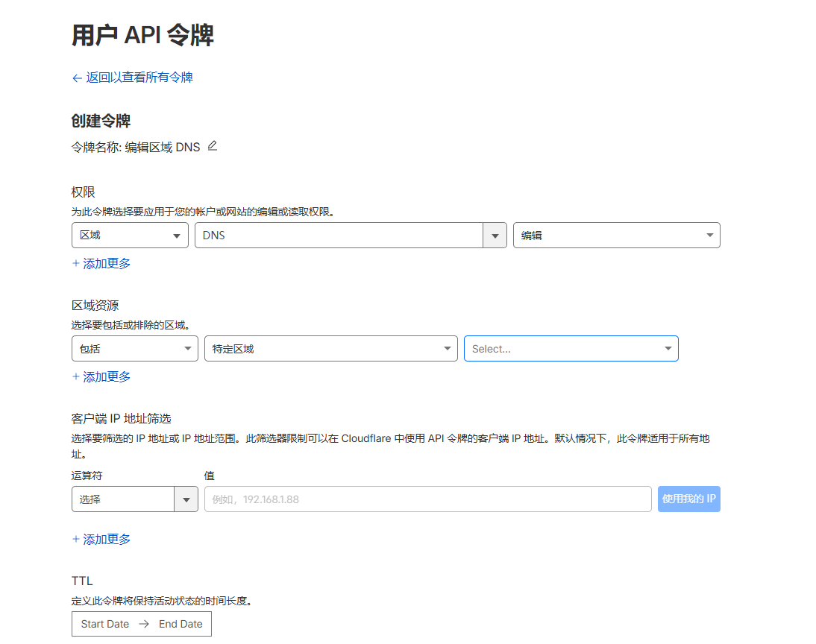
Task: Focus the IP address value input field
Action: click(x=428, y=499)
